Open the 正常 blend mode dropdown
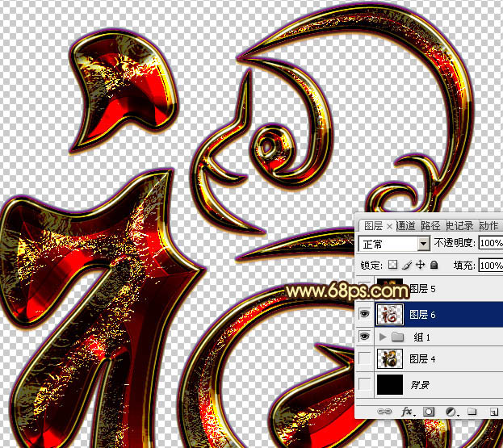Image resolution: width=503 pixels, height=448 pixels. click(x=394, y=244)
